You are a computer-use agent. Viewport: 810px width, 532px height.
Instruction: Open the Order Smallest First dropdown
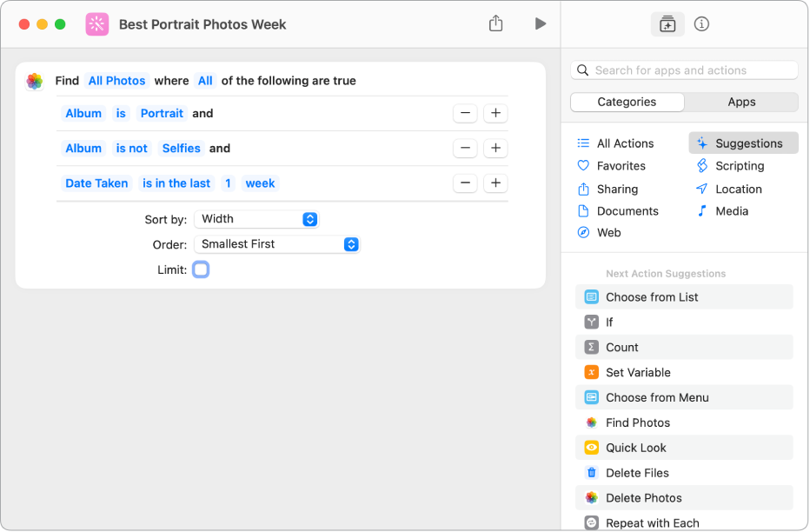(x=276, y=244)
